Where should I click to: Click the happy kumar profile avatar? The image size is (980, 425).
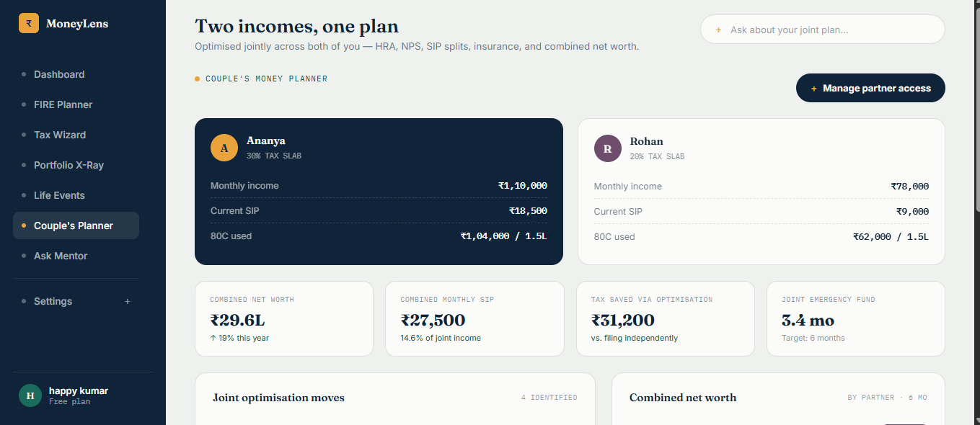30,395
